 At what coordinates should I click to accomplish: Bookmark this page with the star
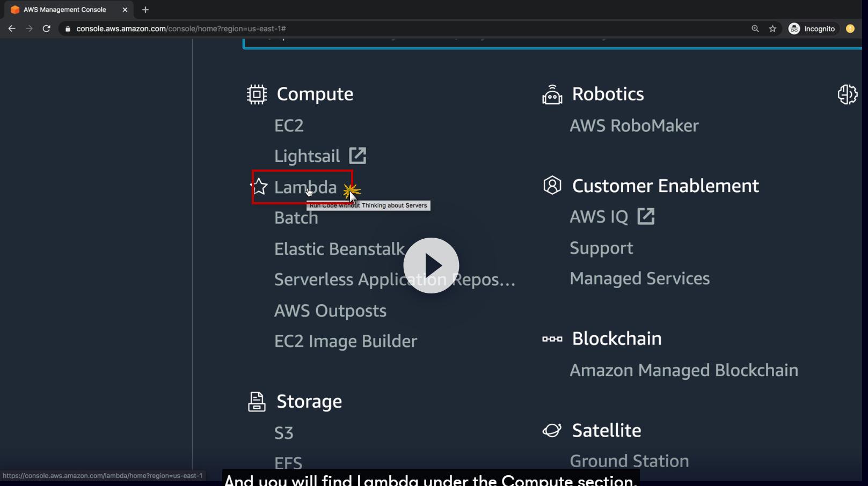[772, 29]
